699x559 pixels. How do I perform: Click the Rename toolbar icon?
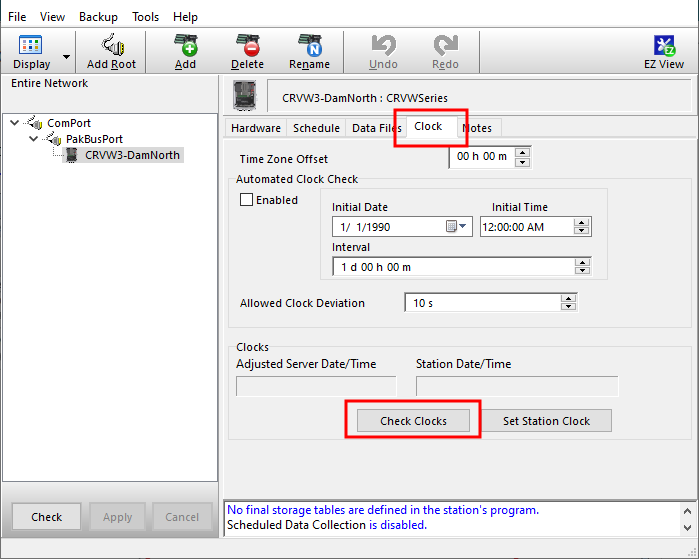[x=309, y=48]
